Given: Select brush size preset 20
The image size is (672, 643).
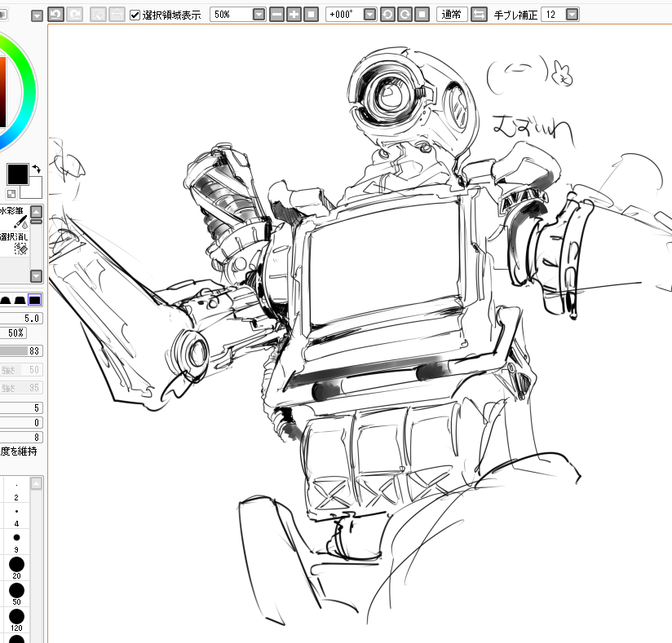Looking at the screenshot, I should (x=16, y=569).
